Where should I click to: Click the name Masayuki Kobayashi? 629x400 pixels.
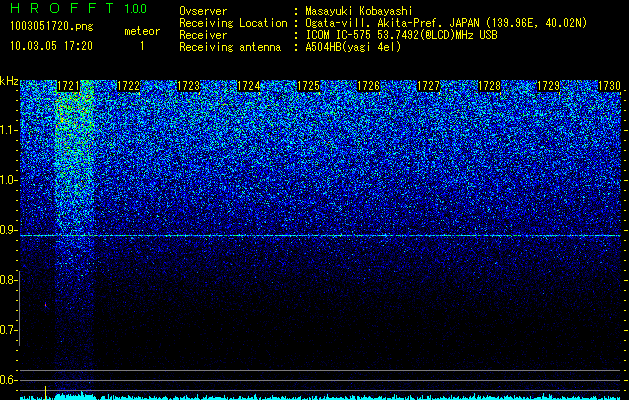359,11
